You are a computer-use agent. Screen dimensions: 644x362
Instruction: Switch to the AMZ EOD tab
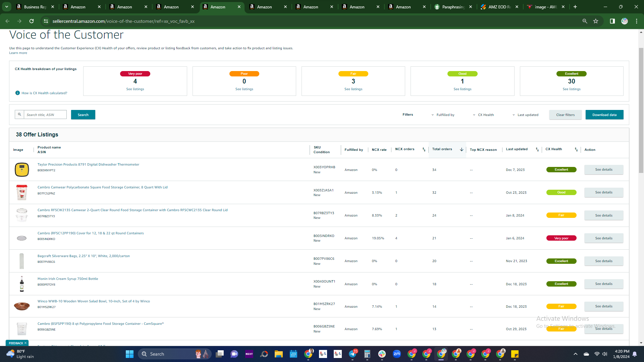[x=499, y=7]
